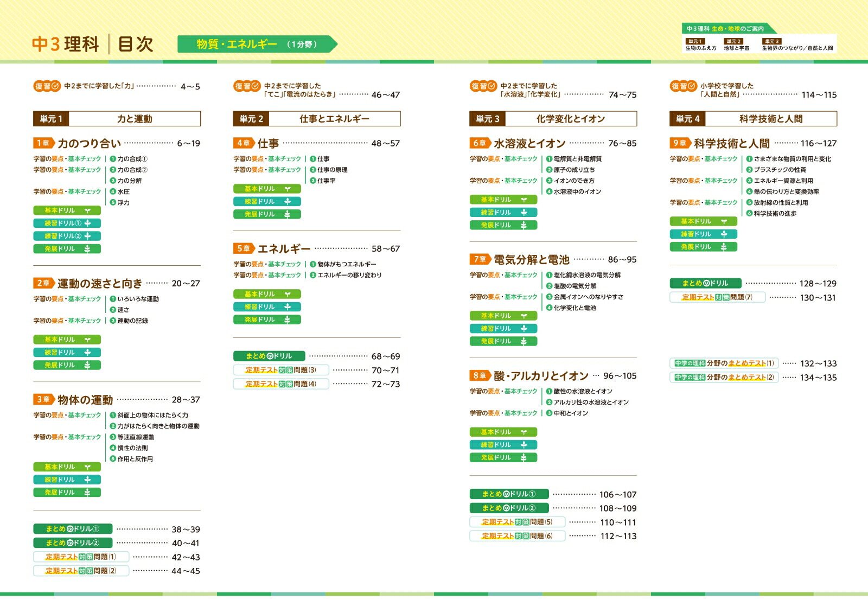Open the 物質・エネルギー (1分野) banner

click(x=257, y=44)
